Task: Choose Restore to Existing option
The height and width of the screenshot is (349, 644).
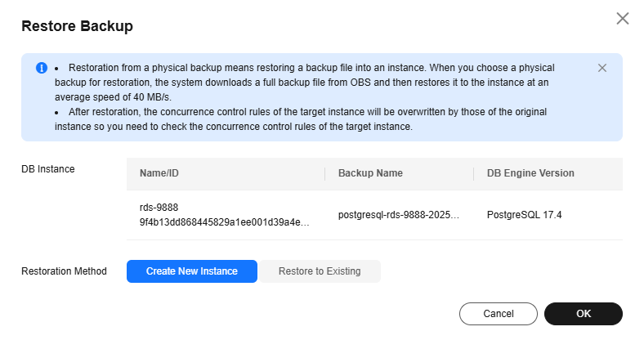Action: (x=320, y=271)
